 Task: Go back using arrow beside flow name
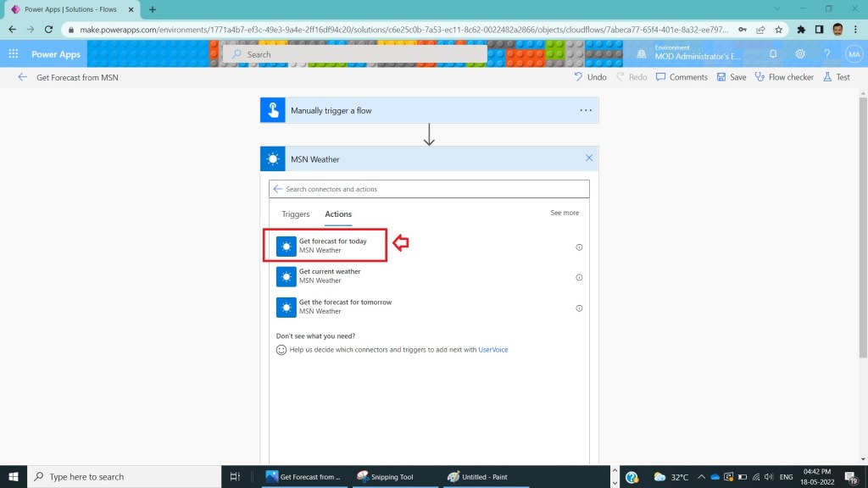[22, 77]
